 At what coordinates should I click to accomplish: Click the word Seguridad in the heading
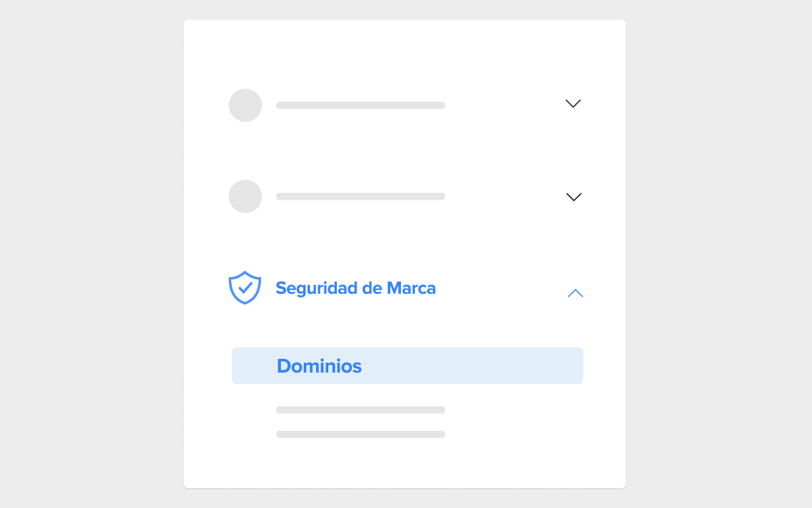316,288
